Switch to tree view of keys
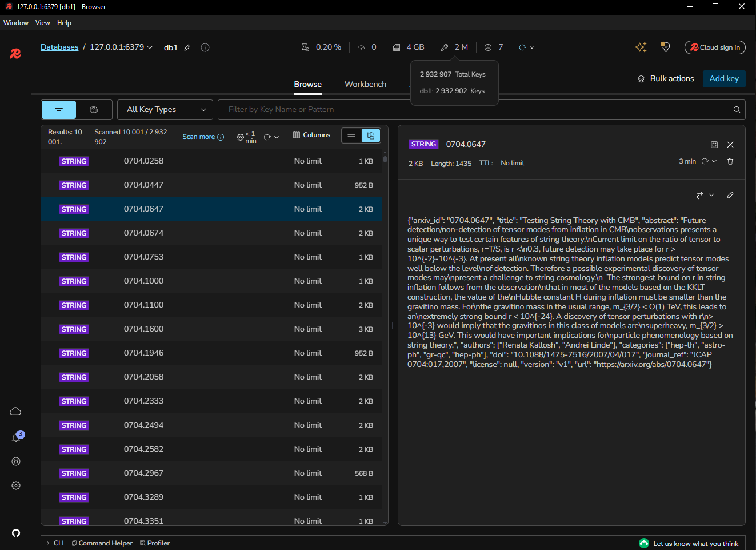The image size is (756, 550). (x=371, y=135)
